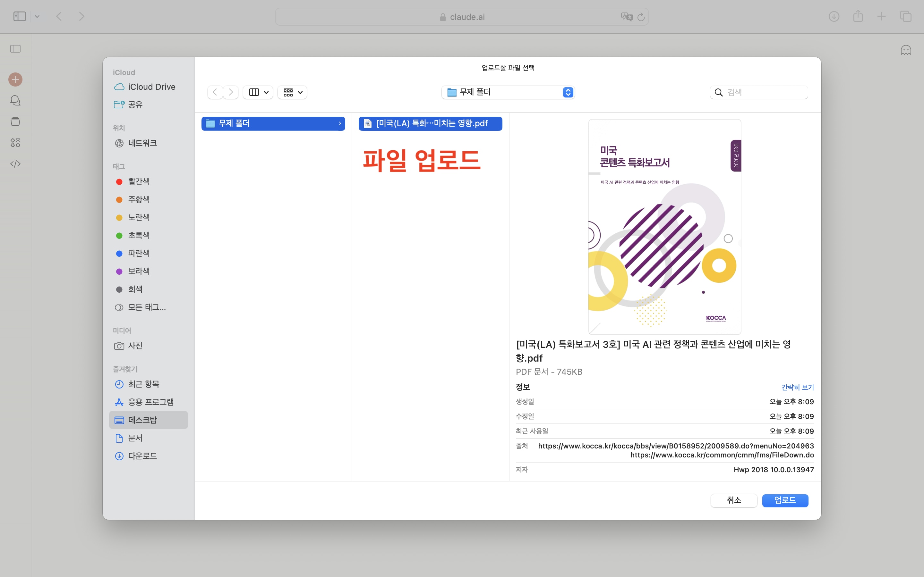Open the column view mode dropdown
This screenshot has width=924, height=577.
[258, 92]
